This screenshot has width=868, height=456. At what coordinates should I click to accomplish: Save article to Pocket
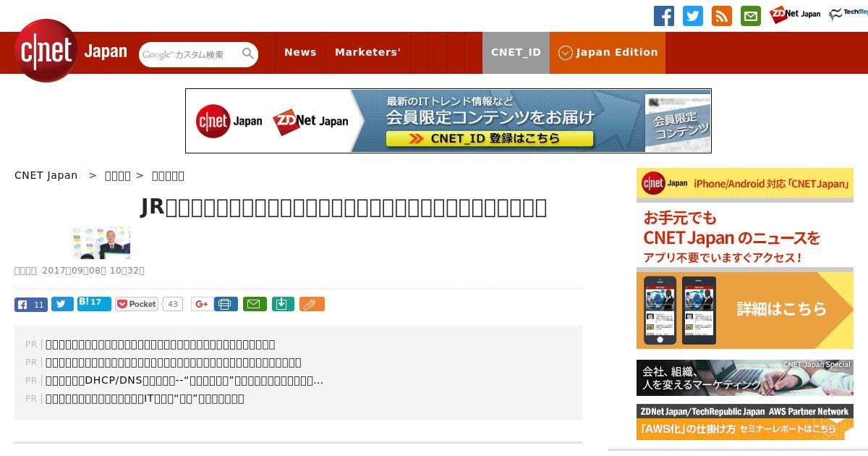137,304
